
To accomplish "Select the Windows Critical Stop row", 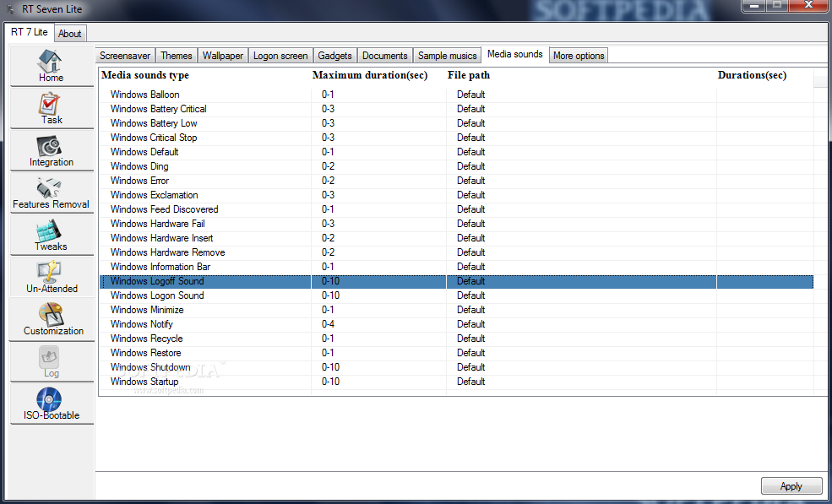I will (456, 138).
